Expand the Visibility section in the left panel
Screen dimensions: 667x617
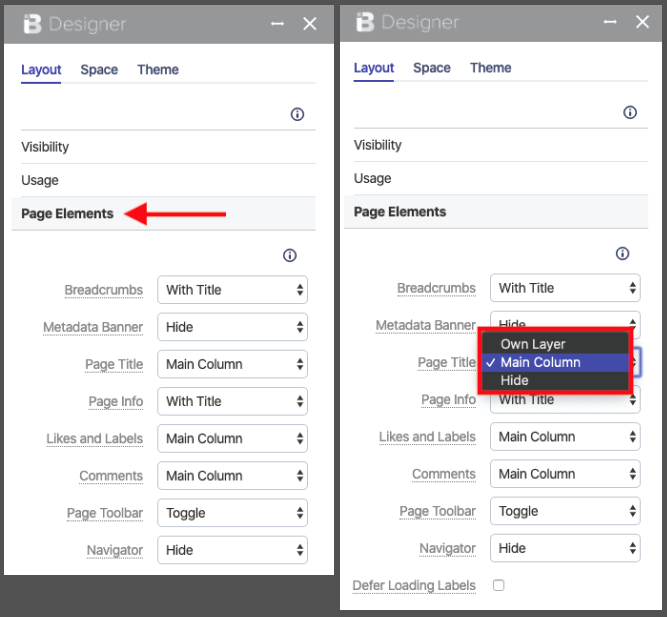click(168, 147)
